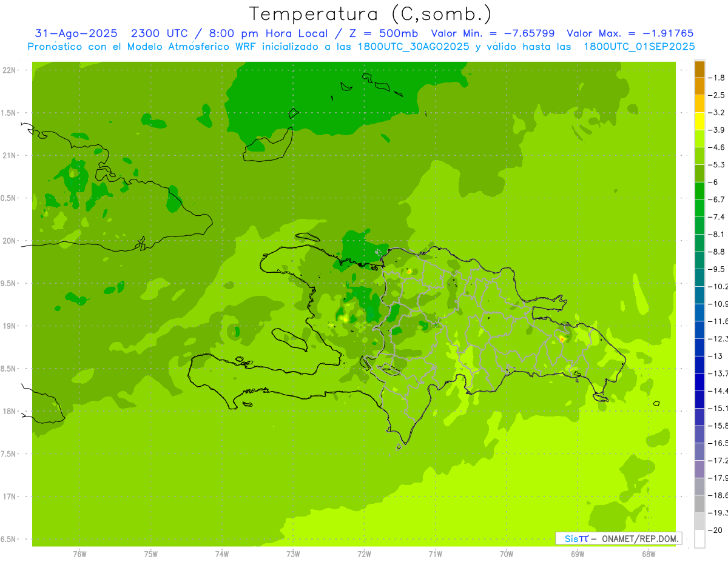728x562 pixels.
Task: Pick the purple swatch between -17.2 and -17.9
Action: pyautogui.click(x=699, y=469)
